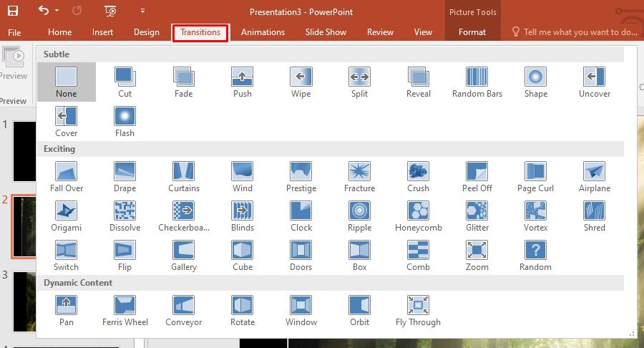The width and height of the screenshot is (644, 348).
Task: Pick the Uncover transition
Action: pos(595,82)
